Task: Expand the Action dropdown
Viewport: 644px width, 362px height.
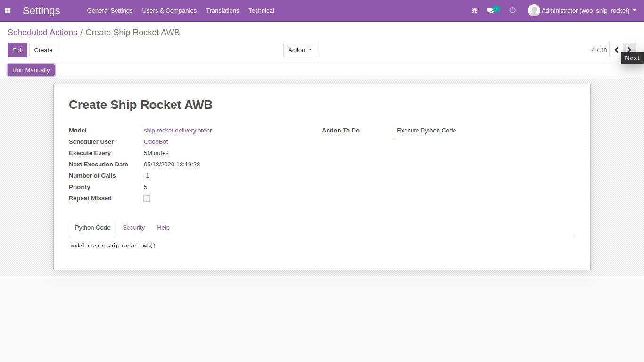Action: (300, 50)
